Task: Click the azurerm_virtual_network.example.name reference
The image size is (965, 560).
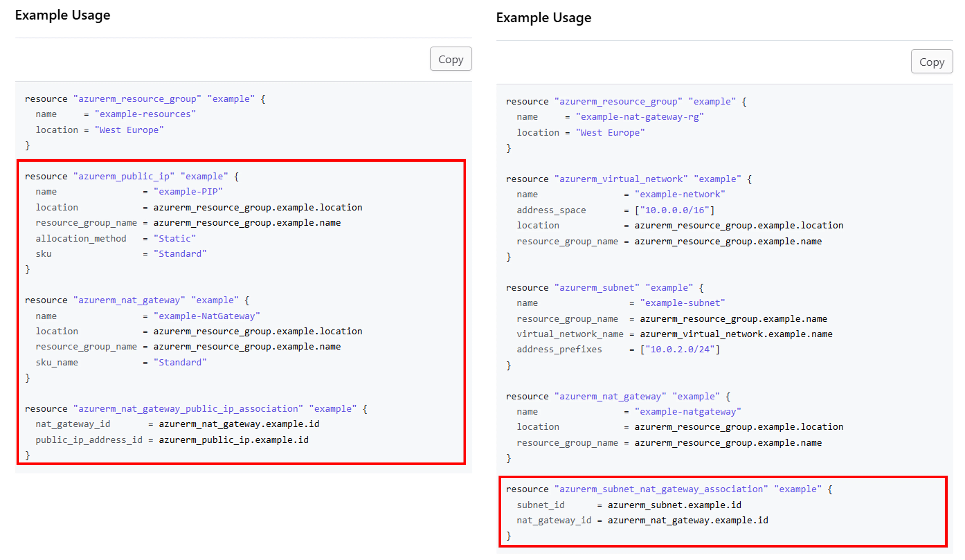Action: (x=736, y=334)
